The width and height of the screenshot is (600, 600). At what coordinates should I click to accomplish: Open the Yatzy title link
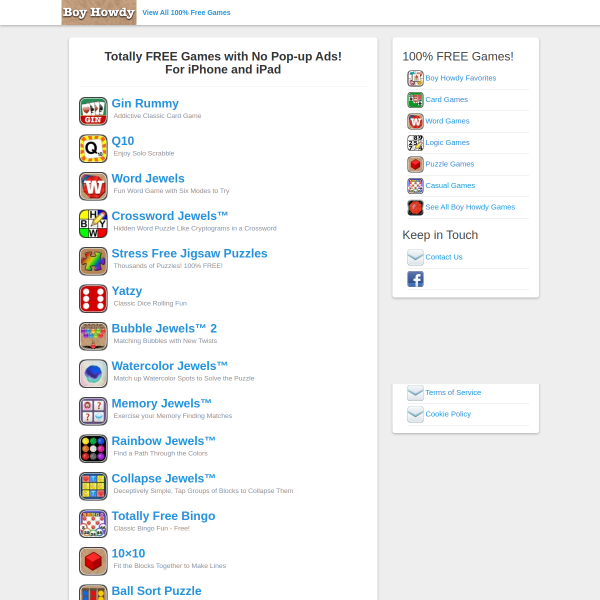coord(127,291)
